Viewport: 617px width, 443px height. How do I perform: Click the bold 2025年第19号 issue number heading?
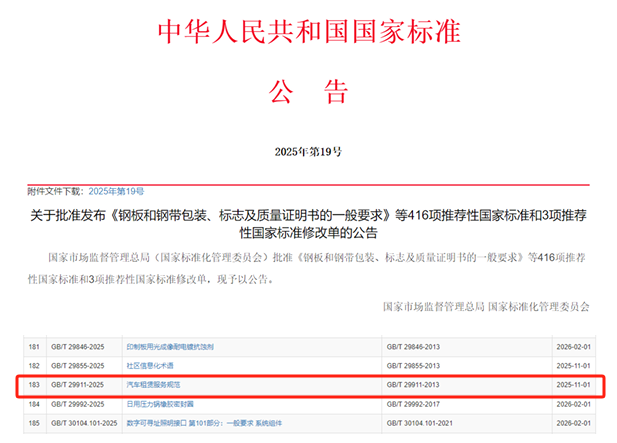coord(308,152)
